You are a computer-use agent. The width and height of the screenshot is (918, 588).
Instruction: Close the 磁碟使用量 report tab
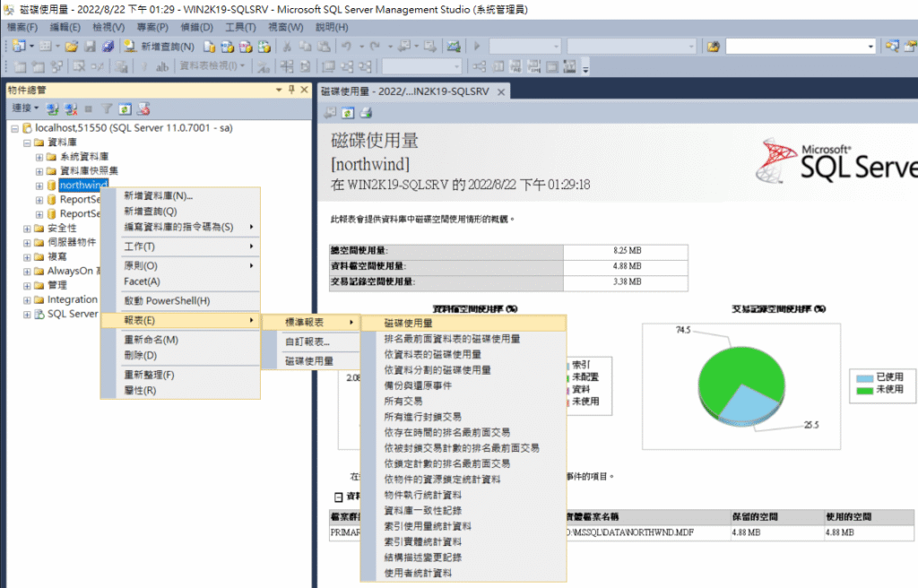501,92
